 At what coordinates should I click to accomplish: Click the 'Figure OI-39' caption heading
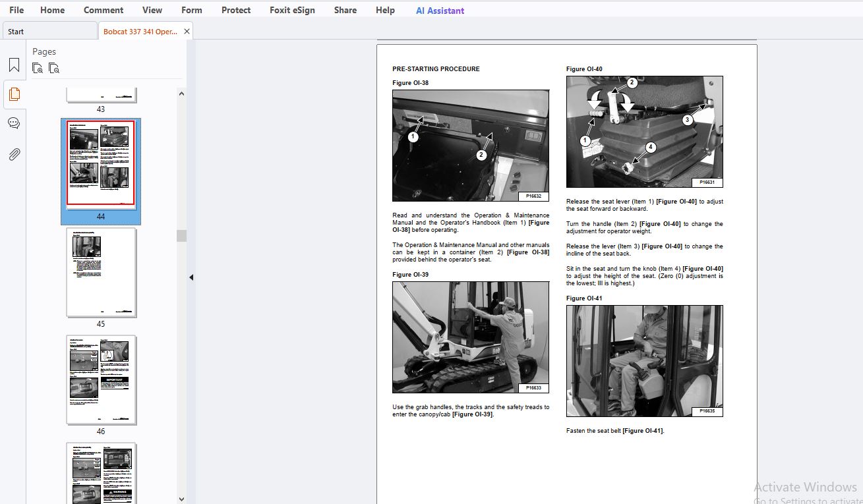tap(410, 275)
